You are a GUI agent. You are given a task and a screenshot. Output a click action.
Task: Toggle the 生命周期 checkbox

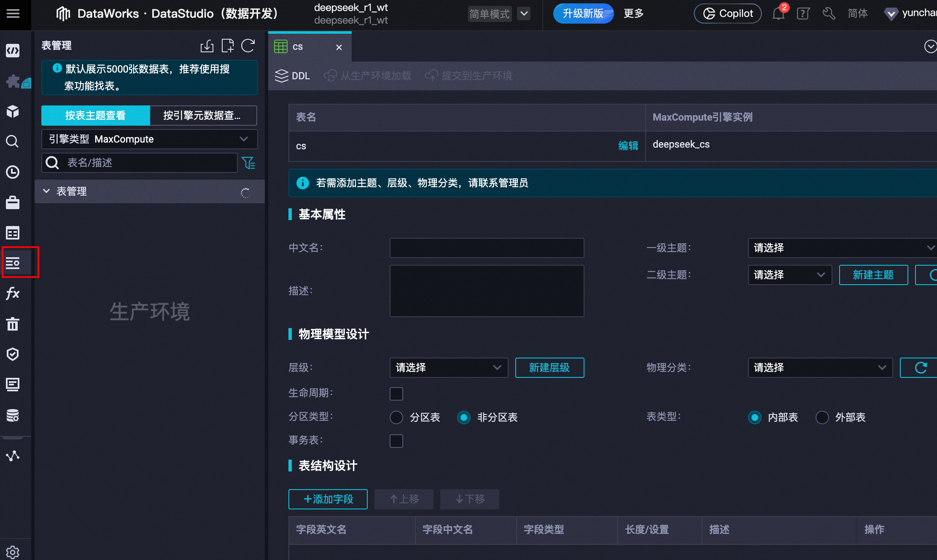point(396,394)
